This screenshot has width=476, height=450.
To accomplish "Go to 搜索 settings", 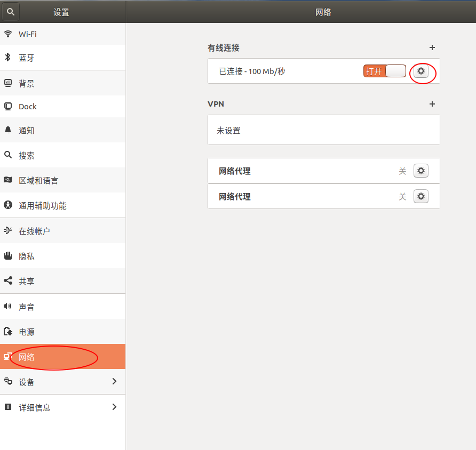I will [62, 155].
